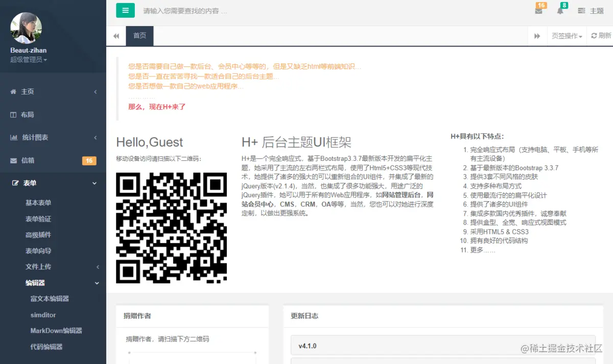Viewport: 613px width, 364px height.
Task: Click the 提供3套不同风格的皮肤 list item
Action: pyautogui.click(x=504, y=177)
